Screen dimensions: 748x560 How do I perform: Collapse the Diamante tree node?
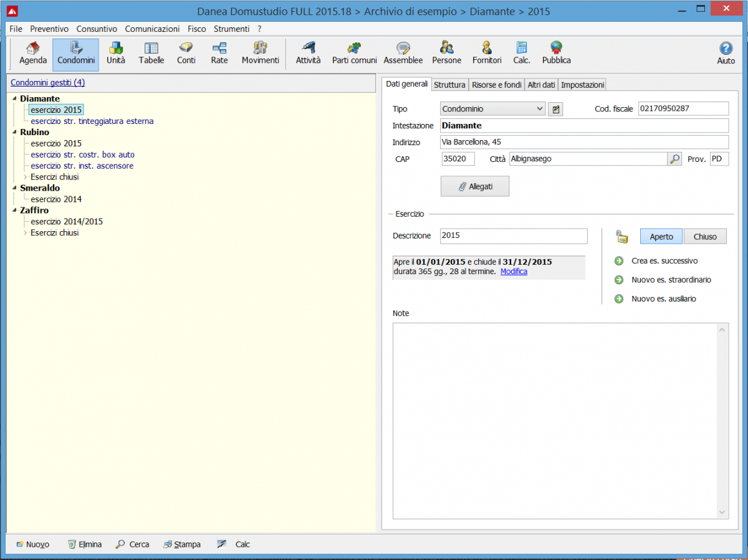point(14,98)
